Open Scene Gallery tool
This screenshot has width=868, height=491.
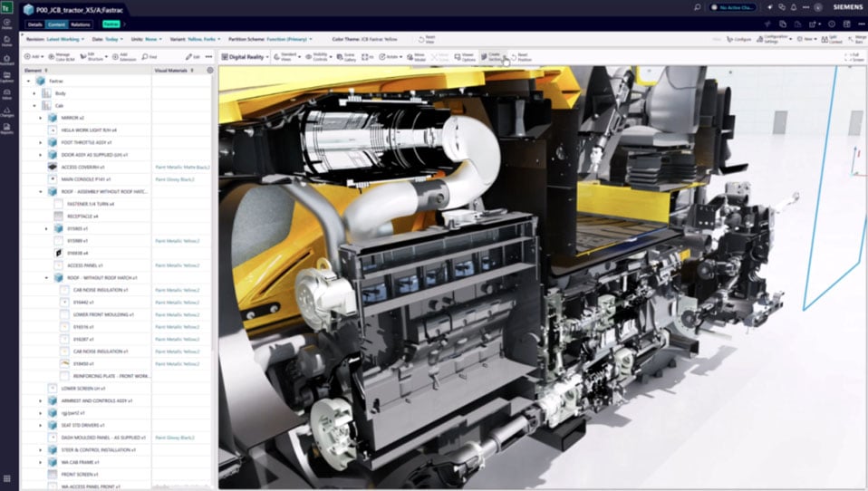(346, 56)
